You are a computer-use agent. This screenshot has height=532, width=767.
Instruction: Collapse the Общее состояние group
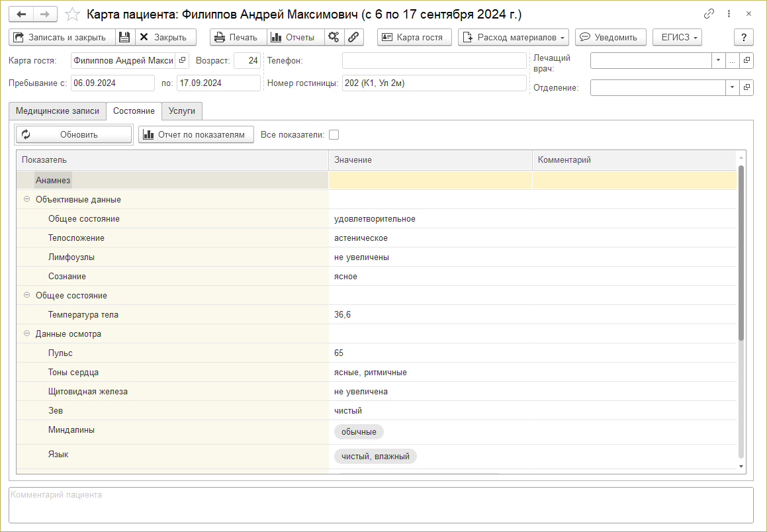pyautogui.click(x=27, y=295)
